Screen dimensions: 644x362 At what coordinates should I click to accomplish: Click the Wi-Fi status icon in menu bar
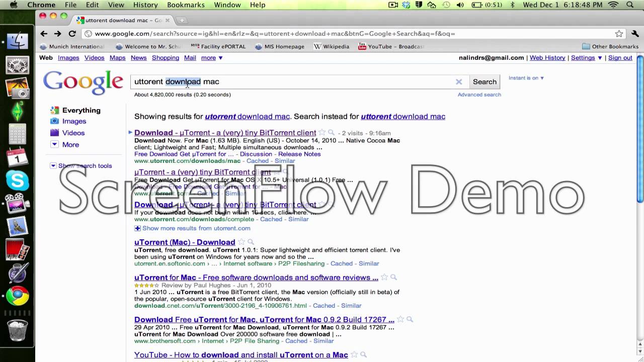point(613,5)
